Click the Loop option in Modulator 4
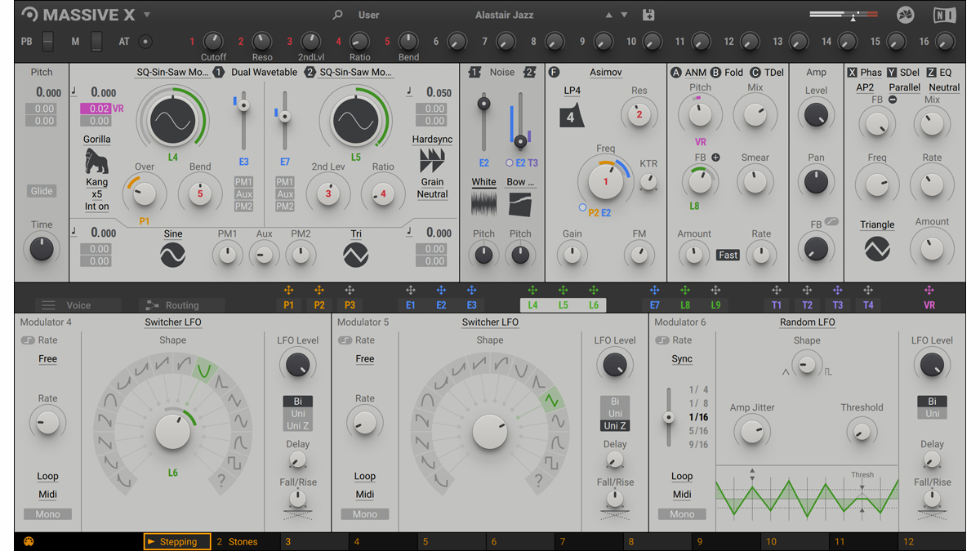 tap(47, 477)
